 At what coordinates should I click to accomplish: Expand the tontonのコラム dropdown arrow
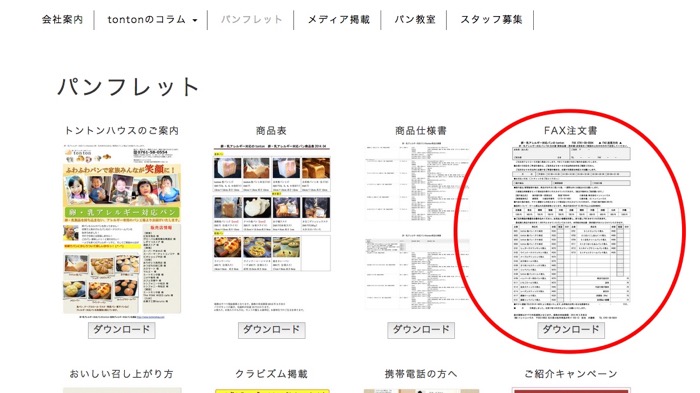195,21
